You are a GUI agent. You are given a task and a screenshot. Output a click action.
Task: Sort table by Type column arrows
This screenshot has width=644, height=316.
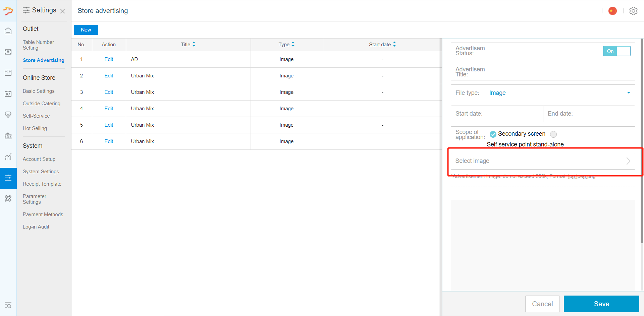(293, 44)
